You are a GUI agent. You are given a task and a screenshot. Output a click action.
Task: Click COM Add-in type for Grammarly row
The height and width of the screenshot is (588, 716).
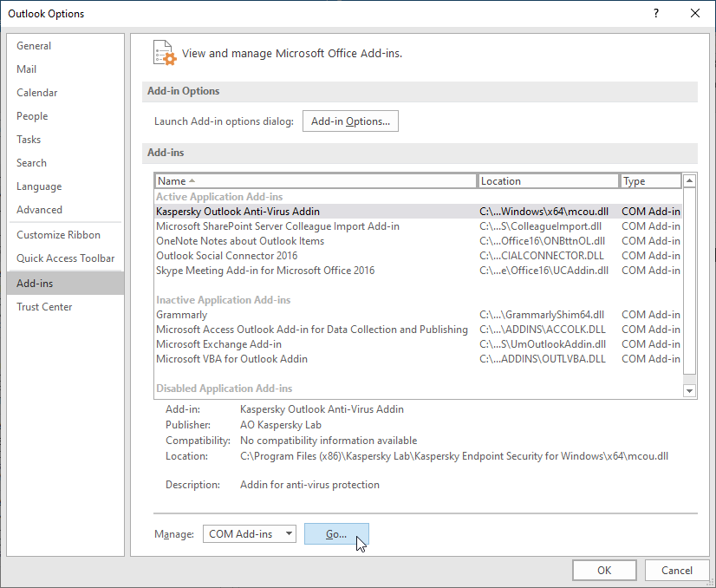click(651, 315)
